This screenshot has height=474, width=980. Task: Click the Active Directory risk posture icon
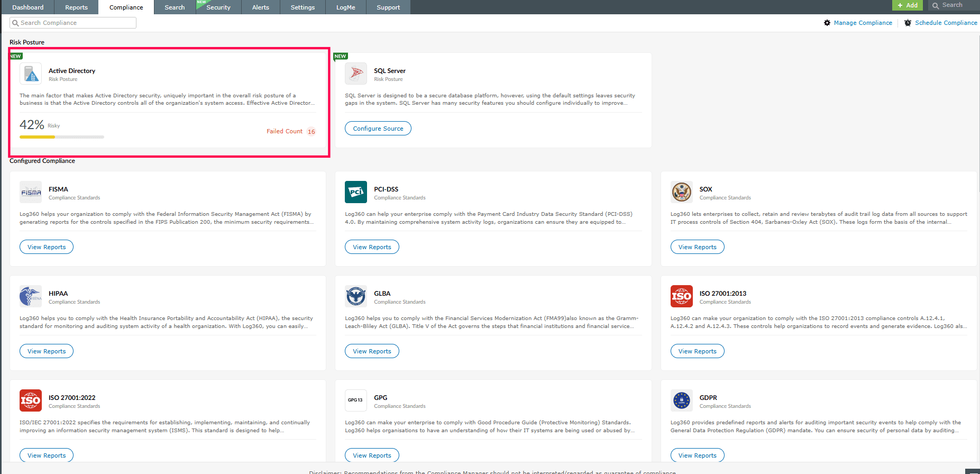[x=31, y=74]
